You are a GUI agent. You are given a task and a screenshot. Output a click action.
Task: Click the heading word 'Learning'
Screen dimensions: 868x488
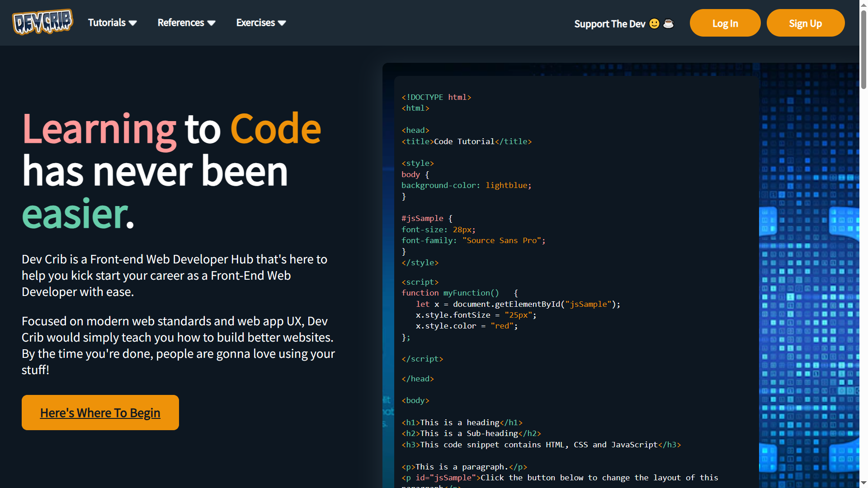point(99,131)
